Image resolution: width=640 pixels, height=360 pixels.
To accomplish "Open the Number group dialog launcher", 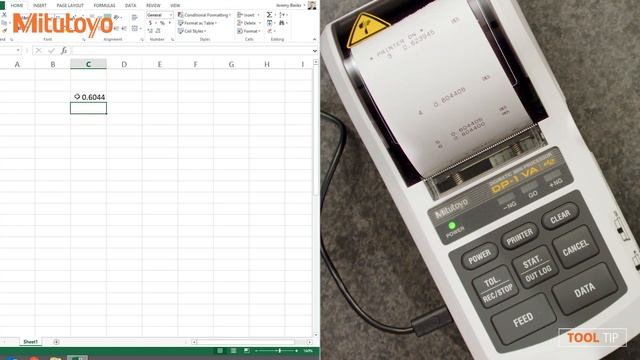I will pos(173,40).
